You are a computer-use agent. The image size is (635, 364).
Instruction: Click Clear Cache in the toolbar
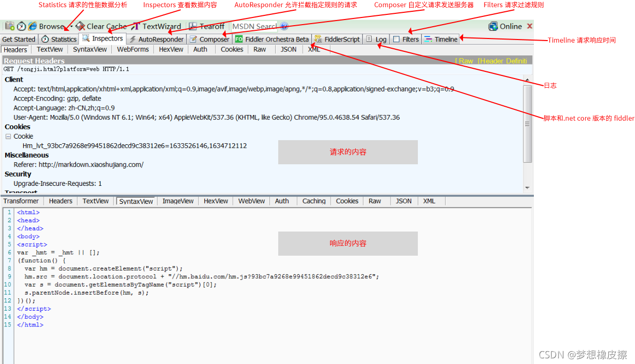pyautogui.click(x=101, y=26)
